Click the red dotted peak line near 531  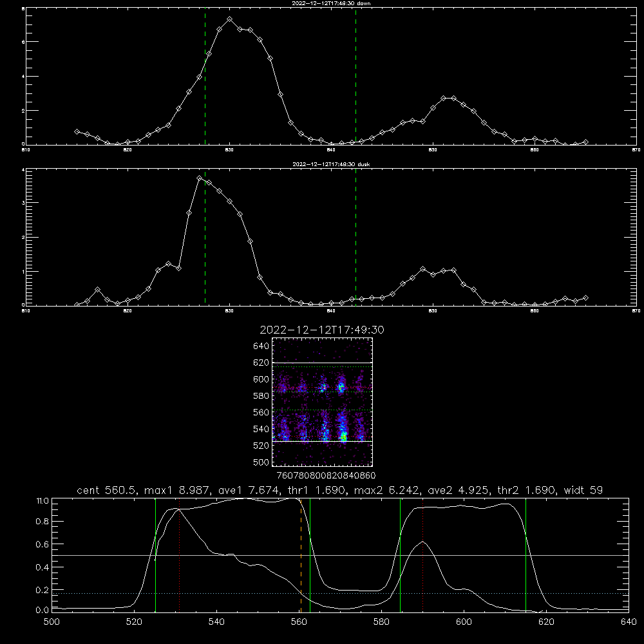pyautogui.click(x=180, y=555)
